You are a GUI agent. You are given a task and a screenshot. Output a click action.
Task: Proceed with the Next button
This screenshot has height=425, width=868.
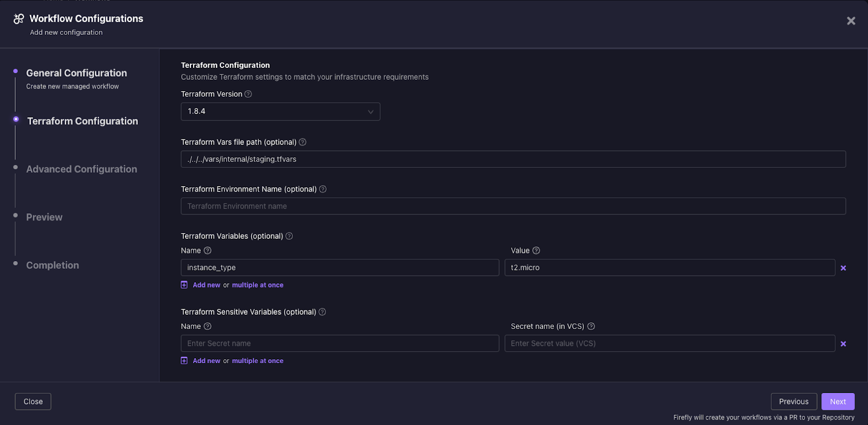[x=838, y=402]
